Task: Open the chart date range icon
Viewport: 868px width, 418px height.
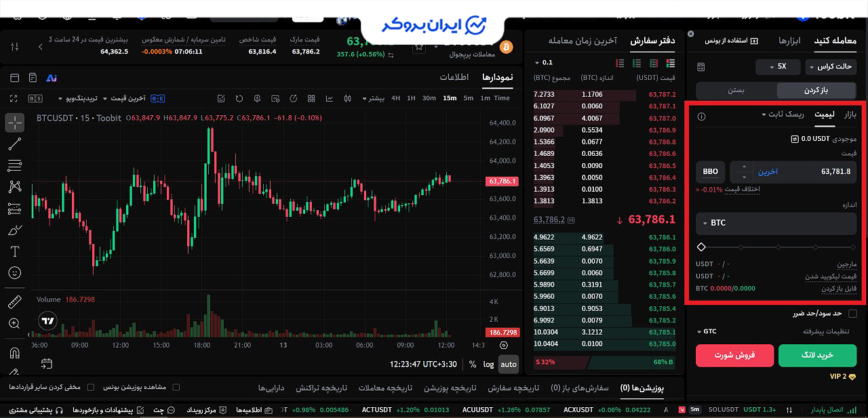Action: [x=47, y=364]
